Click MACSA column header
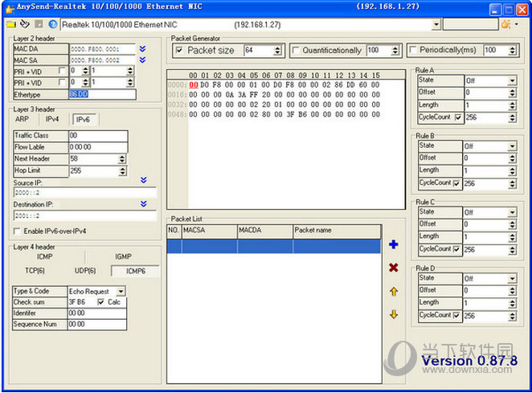The height and width of the screenshot is (393, 532). click(x=209, y=231)
